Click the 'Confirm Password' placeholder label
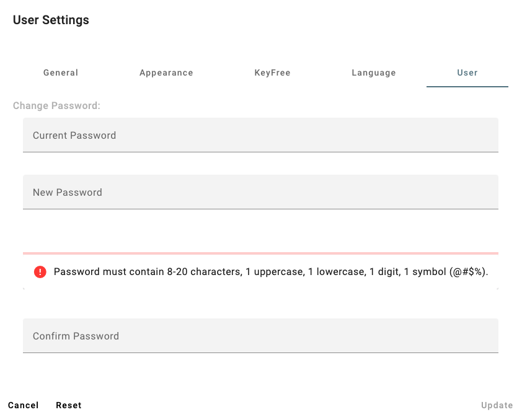 76,336
